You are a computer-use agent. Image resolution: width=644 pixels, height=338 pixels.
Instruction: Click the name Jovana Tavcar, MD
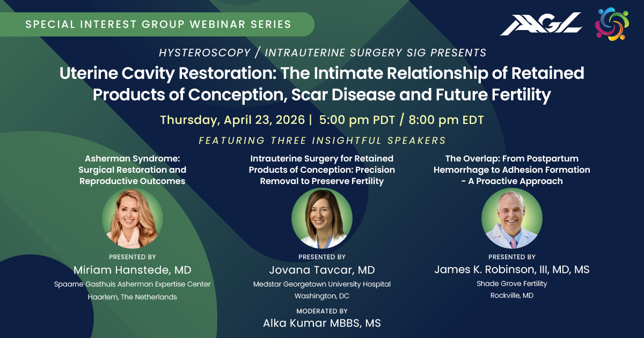pyautogui.click(x=322, y=269)
